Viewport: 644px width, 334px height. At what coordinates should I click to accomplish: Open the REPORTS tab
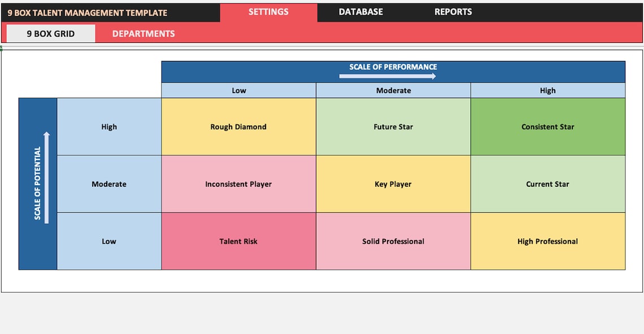tap(453, 12)
